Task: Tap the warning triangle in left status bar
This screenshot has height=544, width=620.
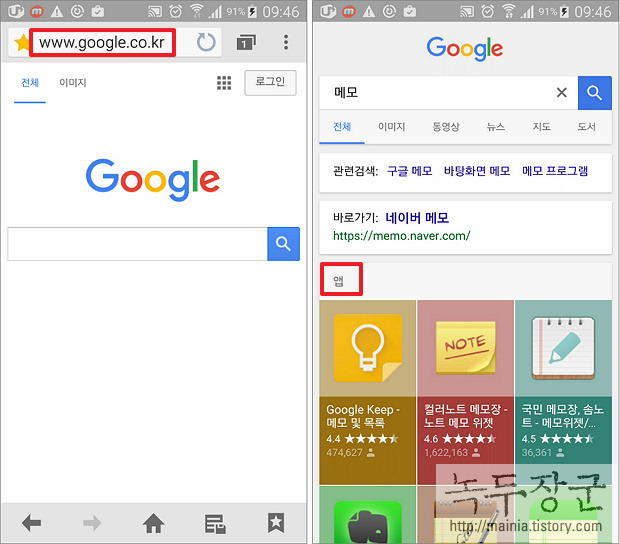Action: coord(57,12)
